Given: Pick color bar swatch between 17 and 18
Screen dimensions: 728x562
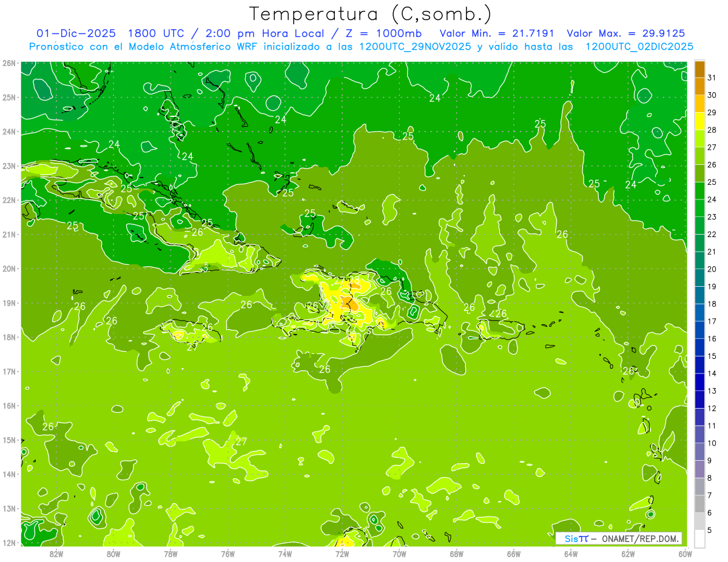Looking at the screenshot, I should tap(700, 312).
